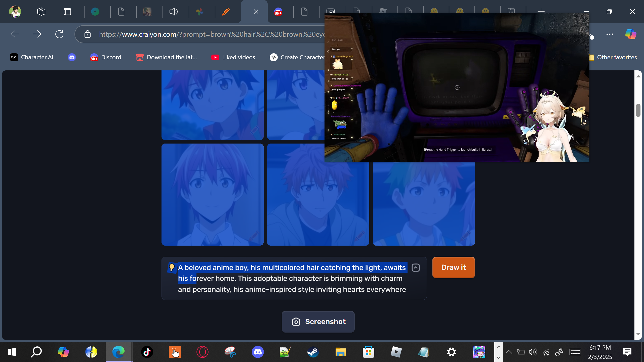The height and width of the screenshot is (362, 644).
Task: Open File Explorer from the taskbar
Action: [x=341, y=352]
